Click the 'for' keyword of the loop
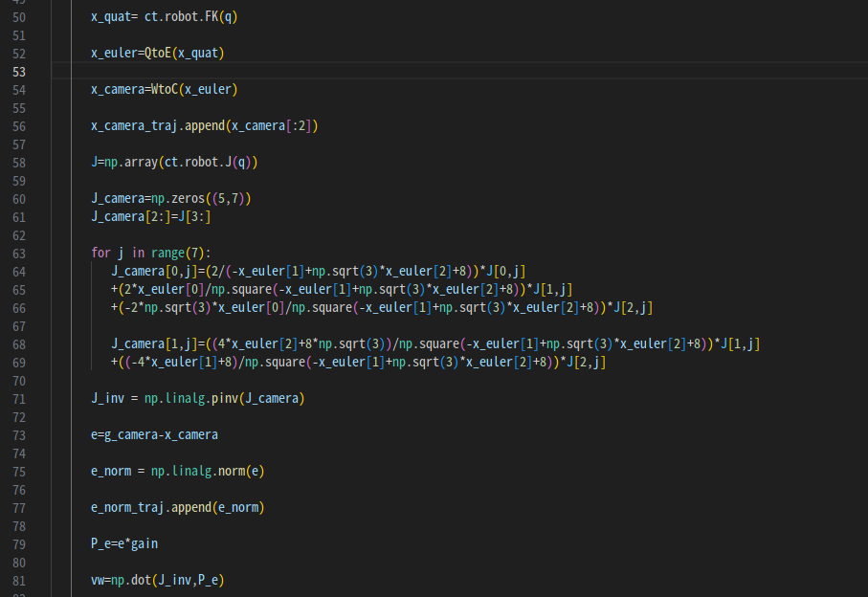 pyautogui.click(x=100, y=253)
